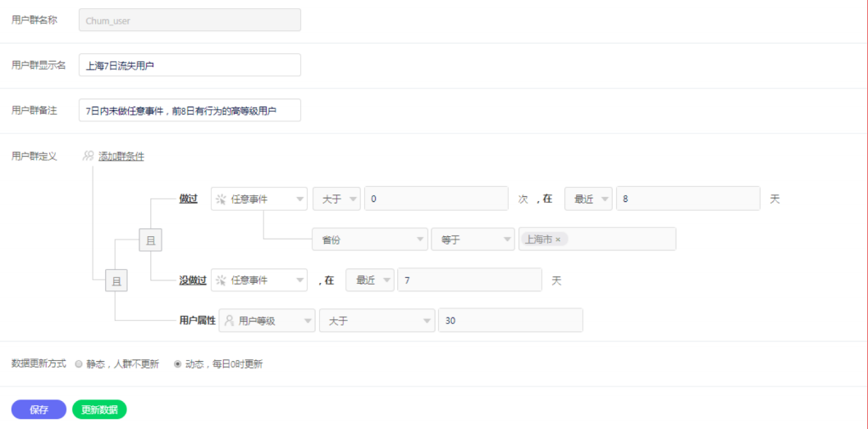
Task: Click the 用户群备注 input field
Action: [190, 110]
